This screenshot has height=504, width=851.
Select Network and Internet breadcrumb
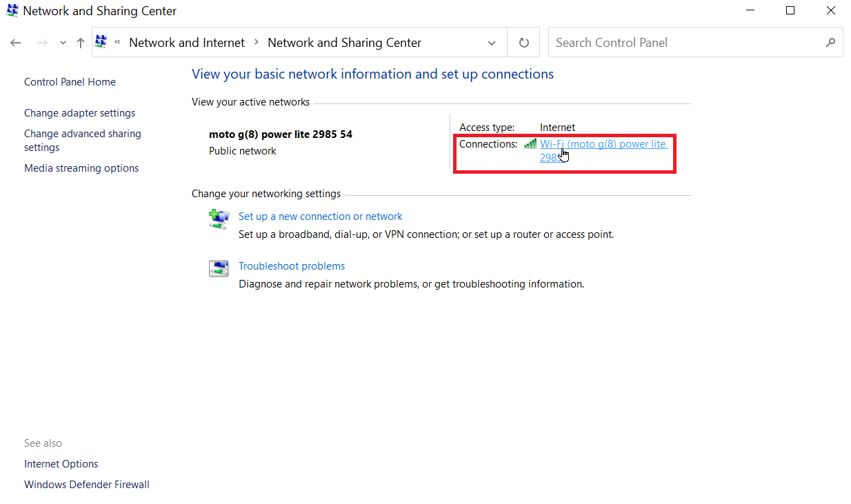click(x=187, y=43)
